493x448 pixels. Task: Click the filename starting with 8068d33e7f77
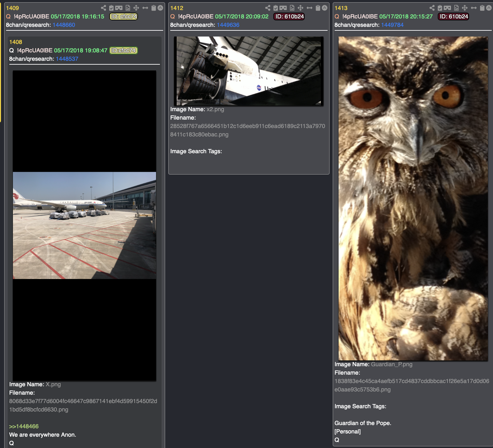[x=83, y=405]
